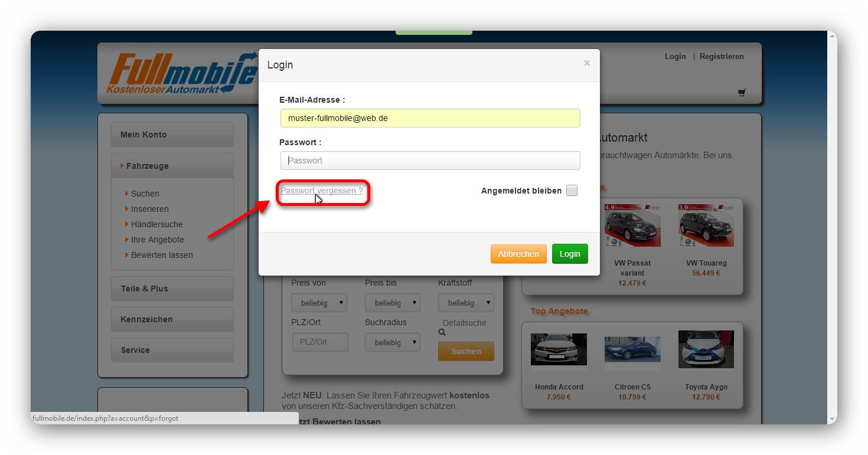Click the arrow bullet beside Inserieren
868x455 pixels.
tap(126, 208)
